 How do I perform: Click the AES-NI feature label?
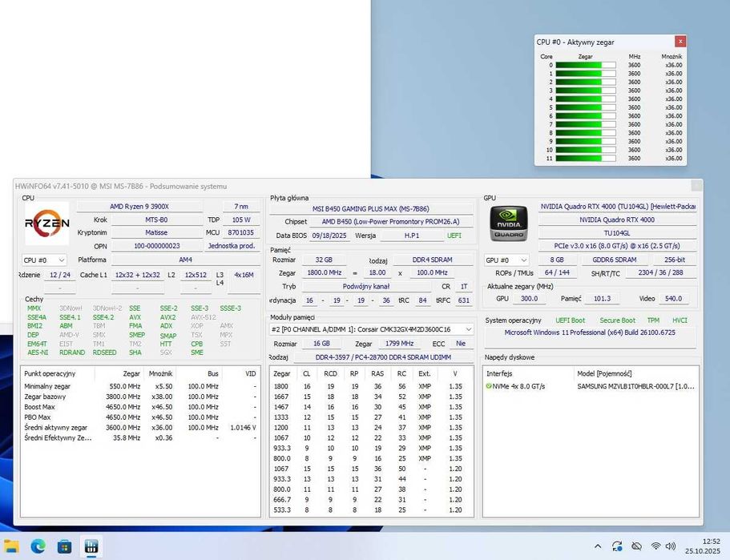(38, 353)
